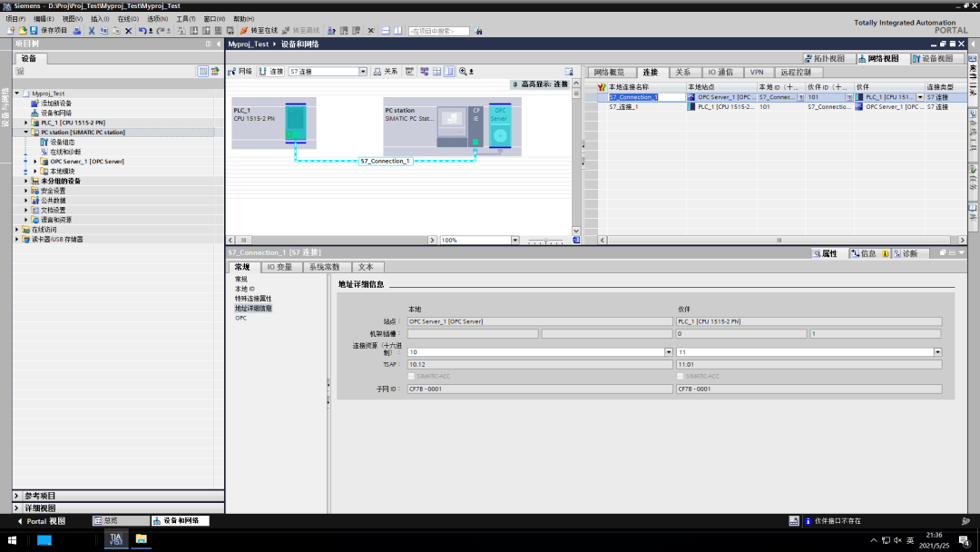The height and width of the screenshot is (552, 980).
Task: Click the Windows Start button
Action: pos(12,539)
